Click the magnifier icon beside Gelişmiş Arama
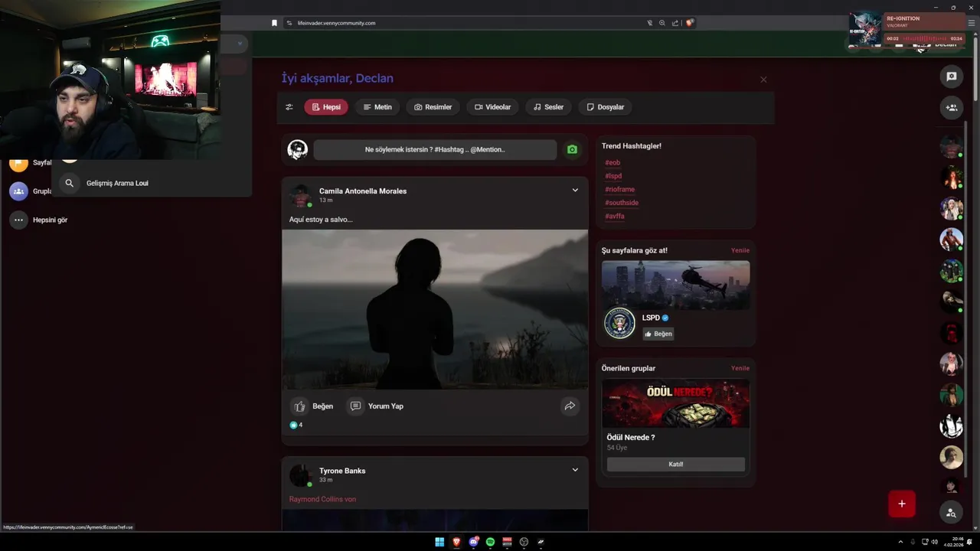This screenshot has width=980, height=551. (70, 184)
